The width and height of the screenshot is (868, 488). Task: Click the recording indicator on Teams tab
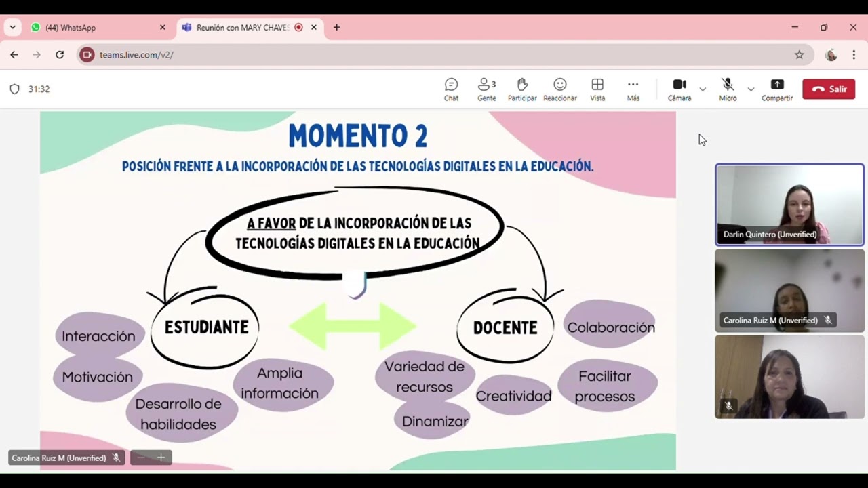tap(298, 28)
